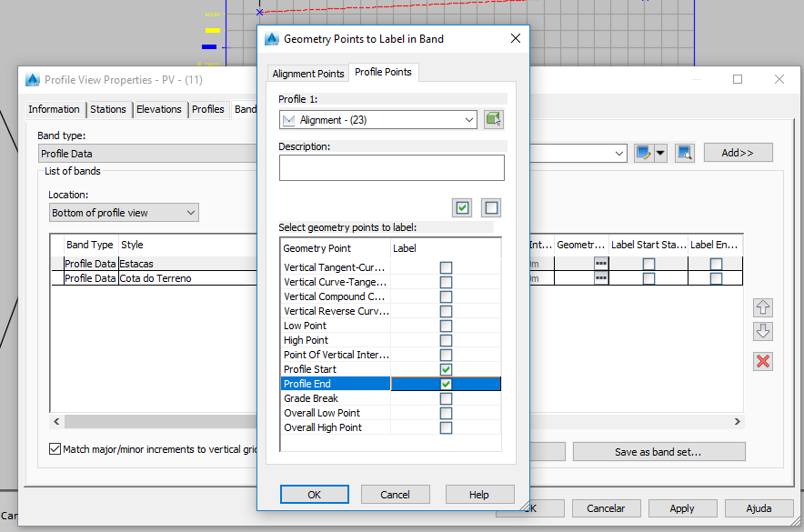
Task: Click the blue style edit icon near Add>>
Action: coord(641,152)
